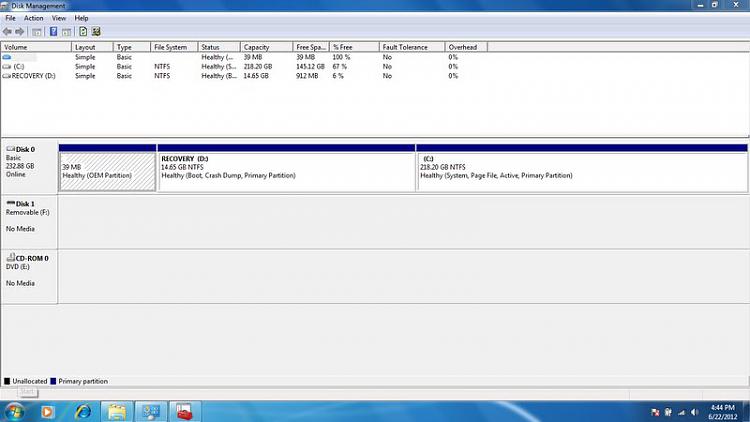Screen dimensions: 750x422
Task: Click the power plug tray icon
Action: [x=668, y=412]
